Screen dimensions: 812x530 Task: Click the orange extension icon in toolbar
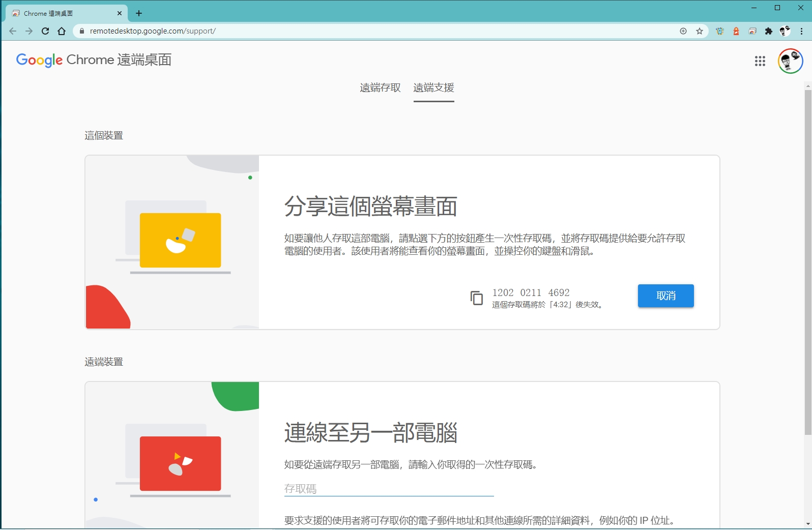pos(736,31)
